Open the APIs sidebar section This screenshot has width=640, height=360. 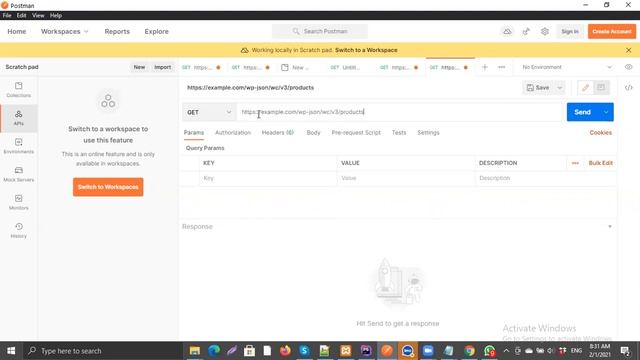[18, 118]
